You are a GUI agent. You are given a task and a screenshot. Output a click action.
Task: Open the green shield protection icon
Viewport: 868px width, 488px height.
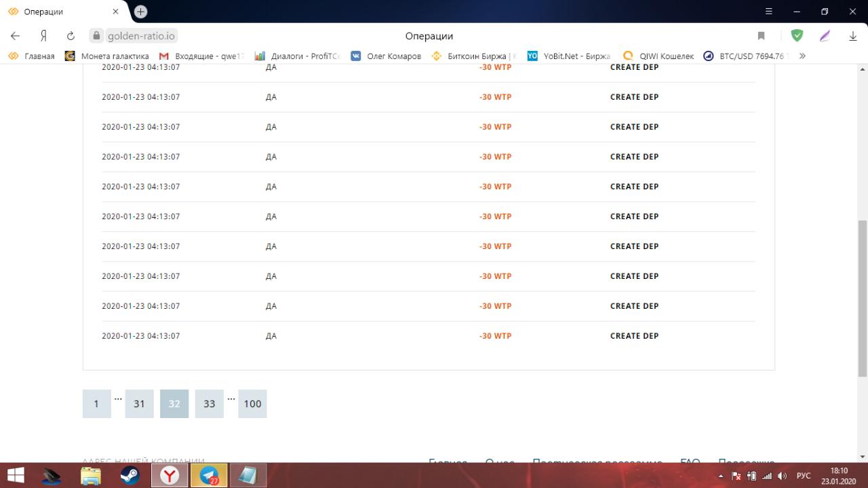(x=797, y=36)
